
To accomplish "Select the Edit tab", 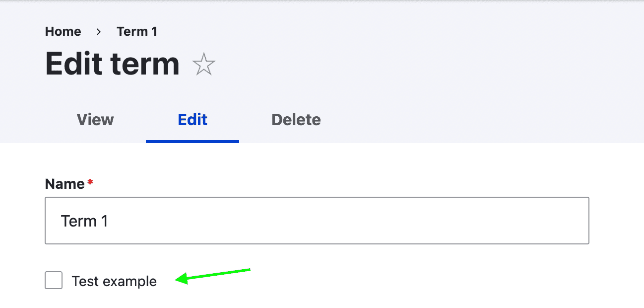I will [193, 120].
